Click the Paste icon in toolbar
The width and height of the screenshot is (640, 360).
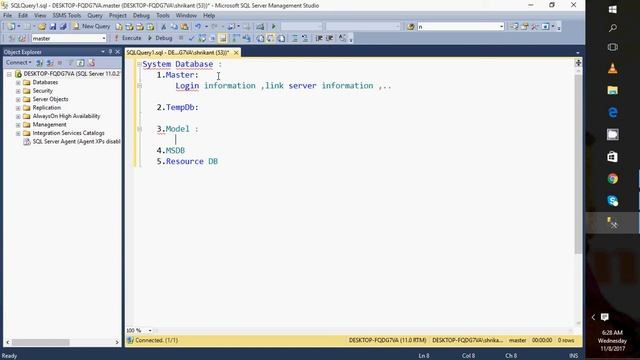tap(184, 27)
